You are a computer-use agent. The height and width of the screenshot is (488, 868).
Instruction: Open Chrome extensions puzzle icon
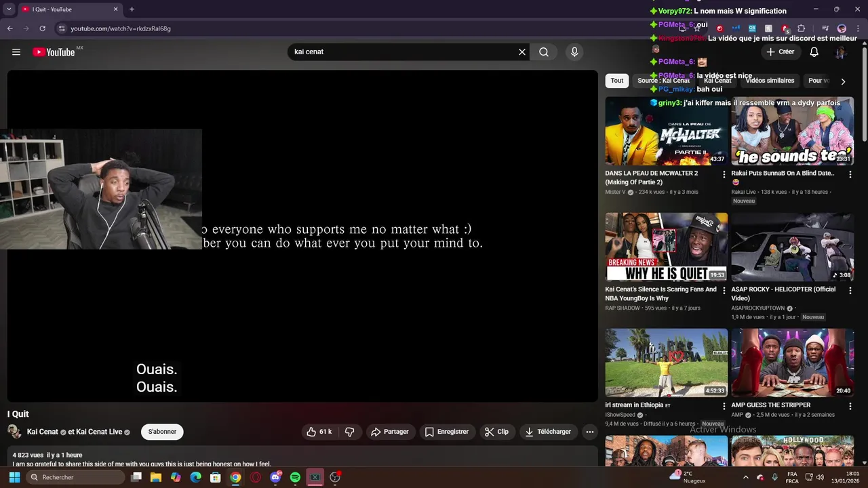click(x=801, y=28)
